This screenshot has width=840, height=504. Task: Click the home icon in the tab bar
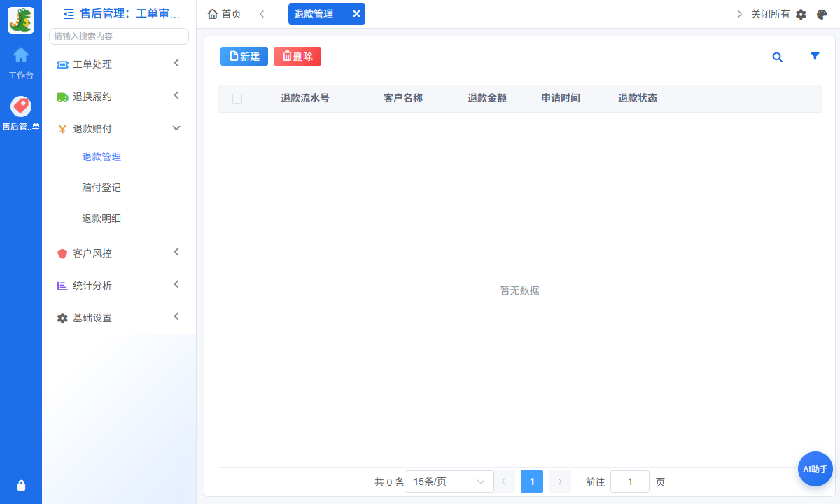click(213, 14)
